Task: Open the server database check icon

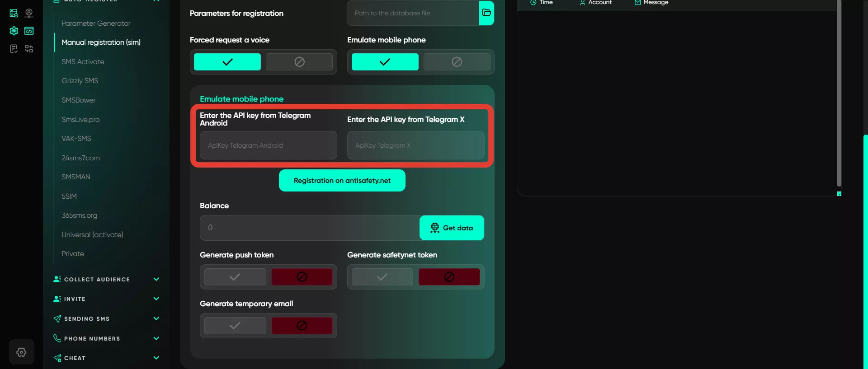Action: point(14,13)
